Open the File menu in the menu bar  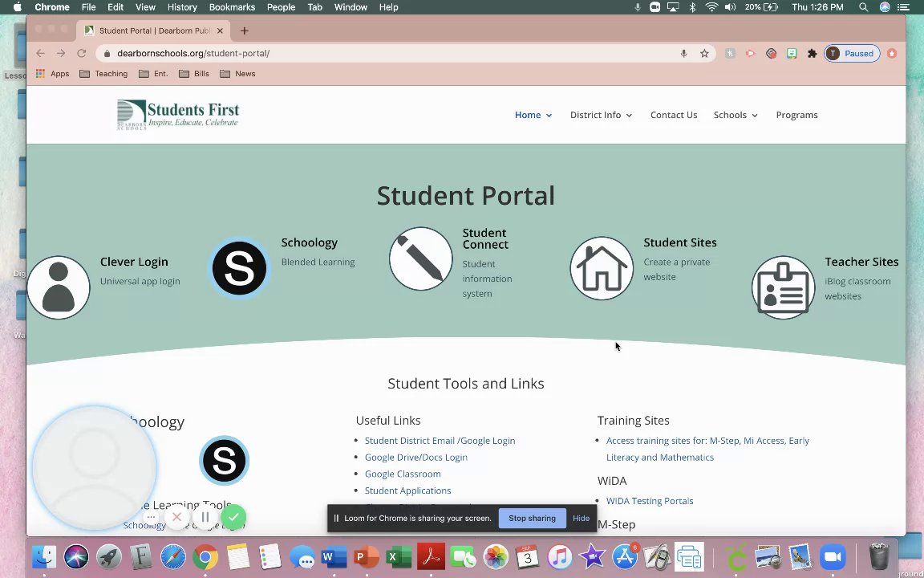point(88,7)
